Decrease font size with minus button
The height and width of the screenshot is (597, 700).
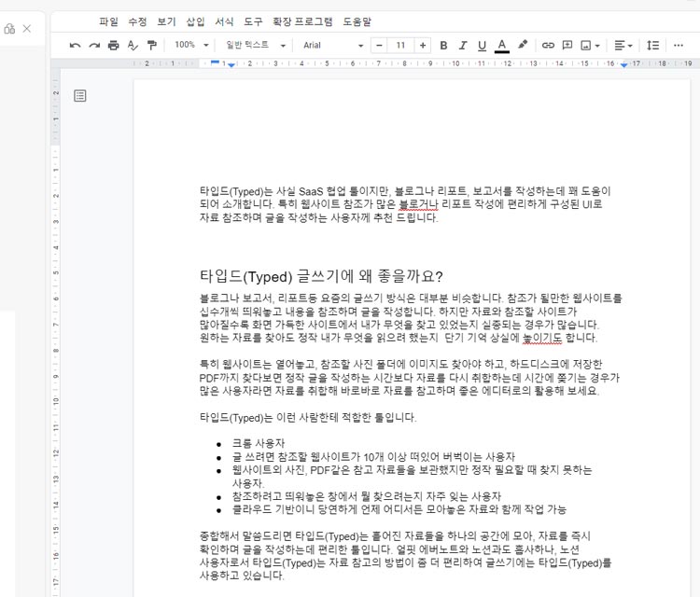[380, 46]
